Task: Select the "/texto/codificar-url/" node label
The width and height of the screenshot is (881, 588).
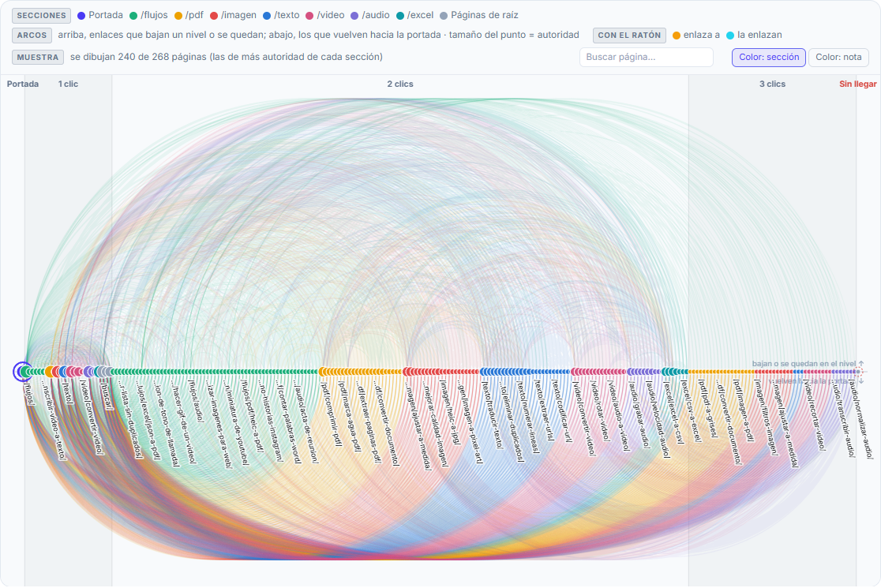Action: pos(561,412)
